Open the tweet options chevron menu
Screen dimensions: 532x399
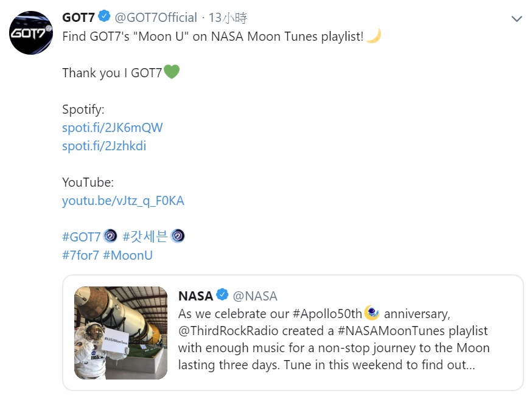[517, 19]
